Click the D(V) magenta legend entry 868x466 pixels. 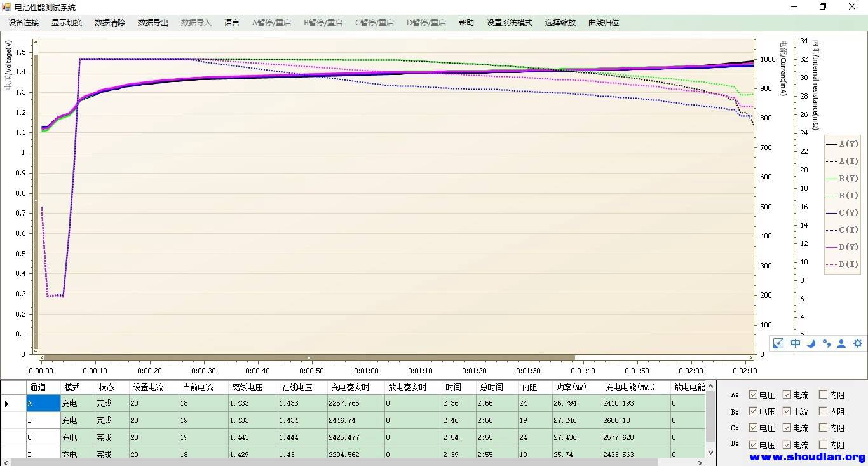tap(843, 247)
